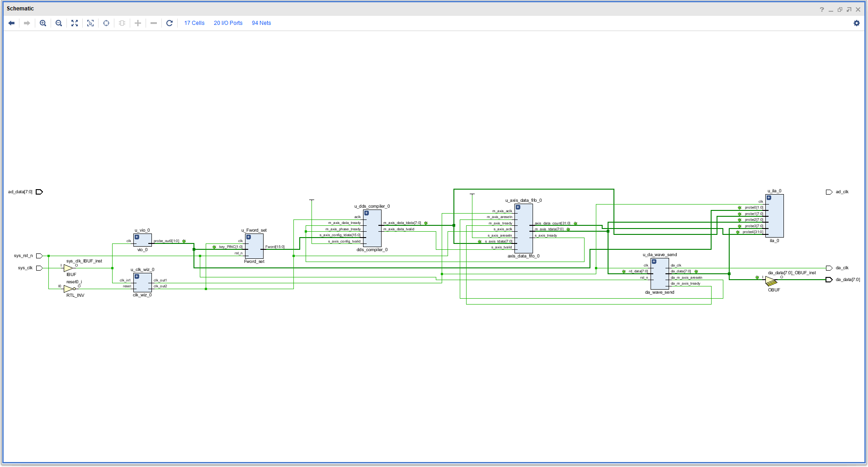868x467 pixels.
Task: Expand the u_axis_data_fifo_0 cell plus box
Action: click(518, 207)
